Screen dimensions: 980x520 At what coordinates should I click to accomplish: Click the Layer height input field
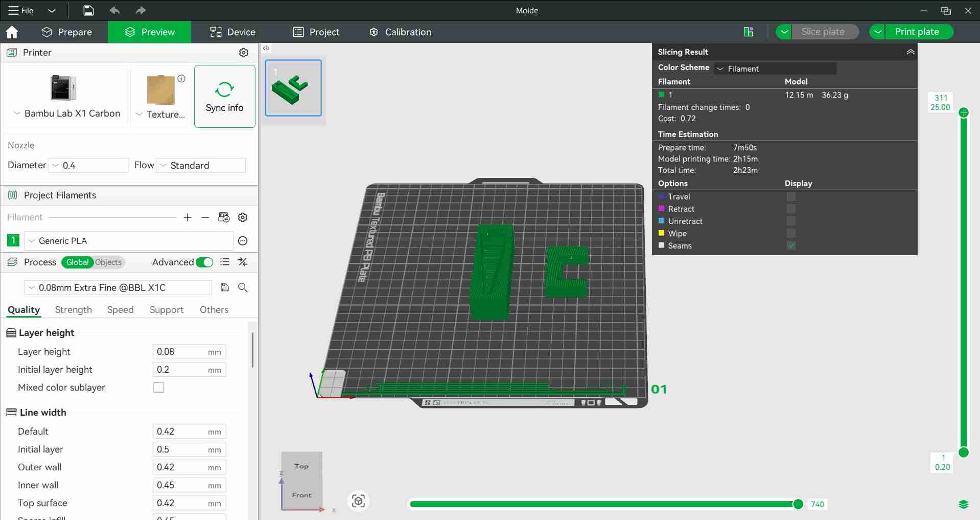point(189,352)
